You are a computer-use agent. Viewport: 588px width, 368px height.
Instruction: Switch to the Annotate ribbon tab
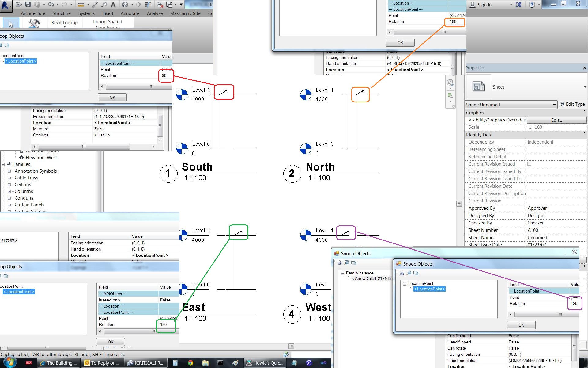pos(130,13)
